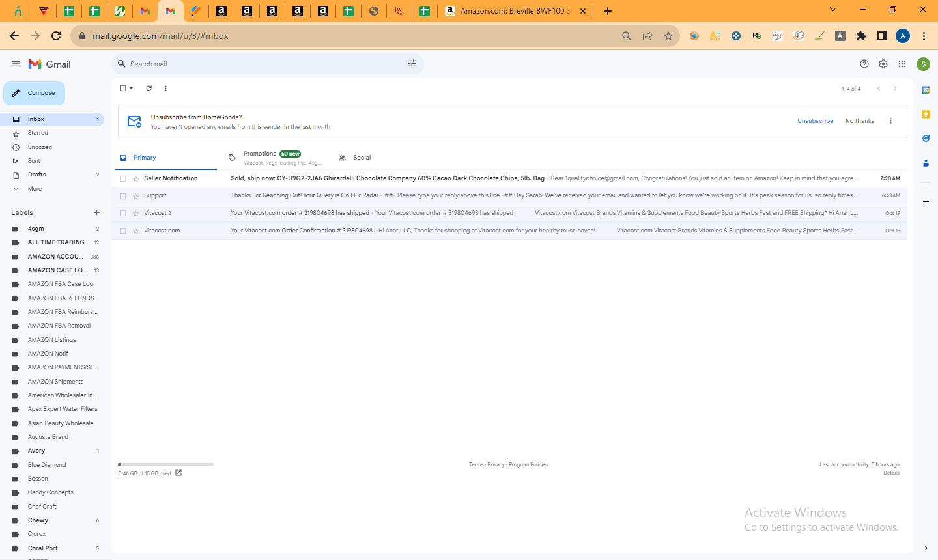The height and width of the screenshot is (560, 938).
Task: Open the Chrome profile avatar A
Action: click(x=903, y=36)
